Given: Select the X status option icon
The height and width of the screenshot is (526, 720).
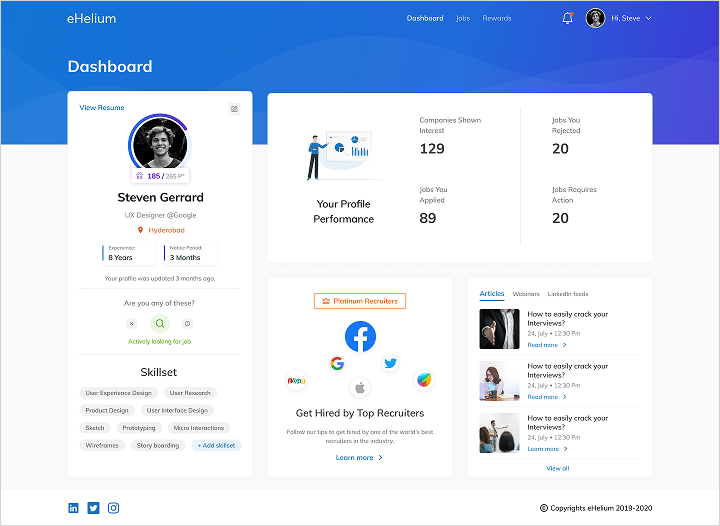Looking at the screenshot, I should coord(131,324).
